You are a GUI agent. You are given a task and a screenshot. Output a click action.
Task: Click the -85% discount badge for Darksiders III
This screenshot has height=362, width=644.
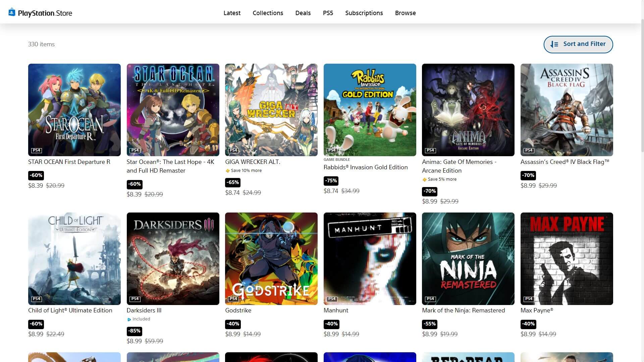[x=135, y=331]
